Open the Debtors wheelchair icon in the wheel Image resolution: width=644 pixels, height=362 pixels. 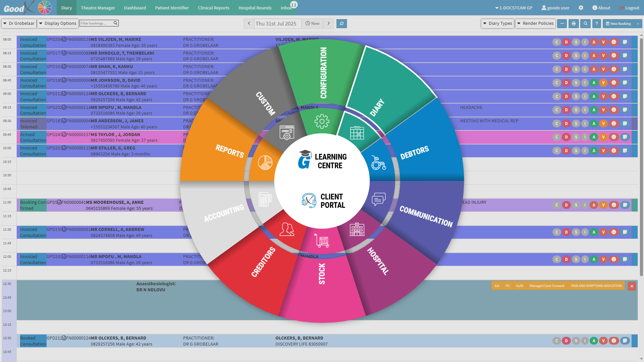(378, 163)
